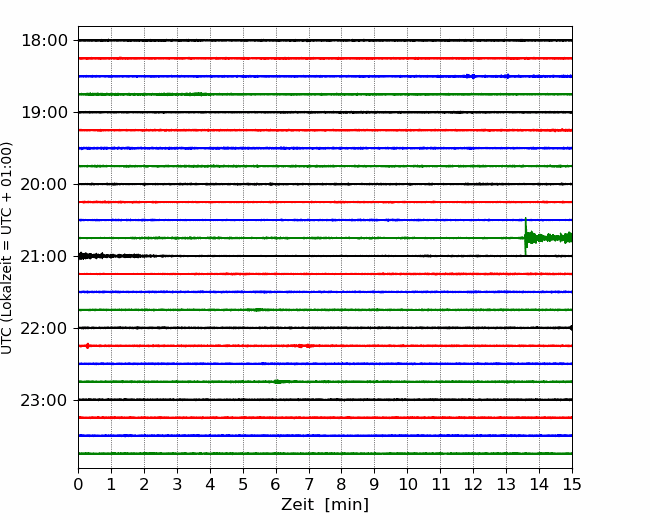Click the 19:00 time label
The width and height of the screenshot is (650, 520).
point(44,112)
